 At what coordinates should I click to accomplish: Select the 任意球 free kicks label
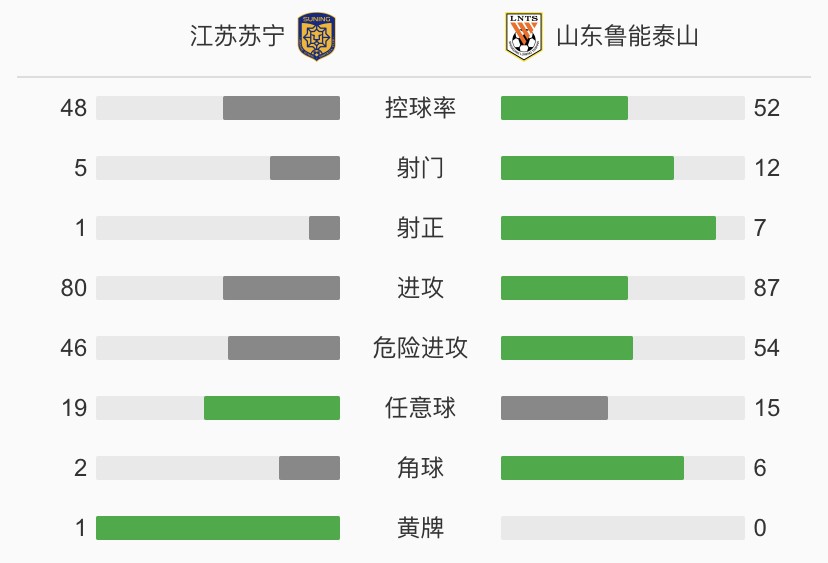click(x=420, y=408)
